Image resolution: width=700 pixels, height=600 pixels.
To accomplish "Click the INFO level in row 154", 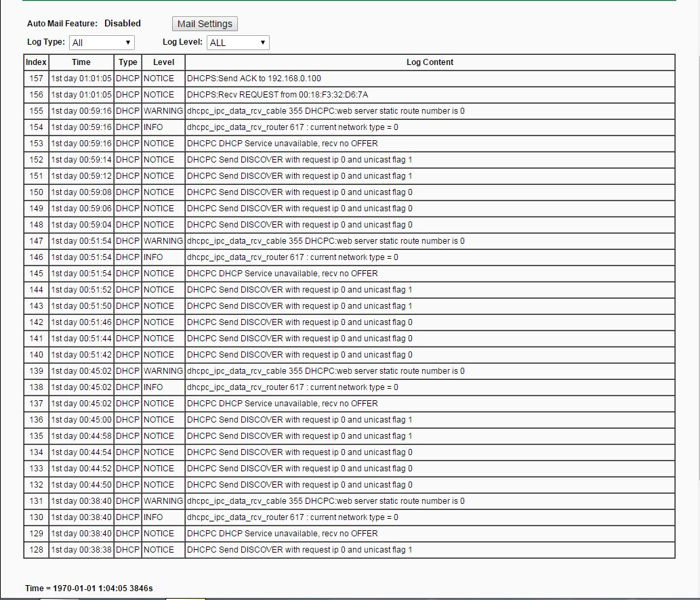I will tap(153, 127).
